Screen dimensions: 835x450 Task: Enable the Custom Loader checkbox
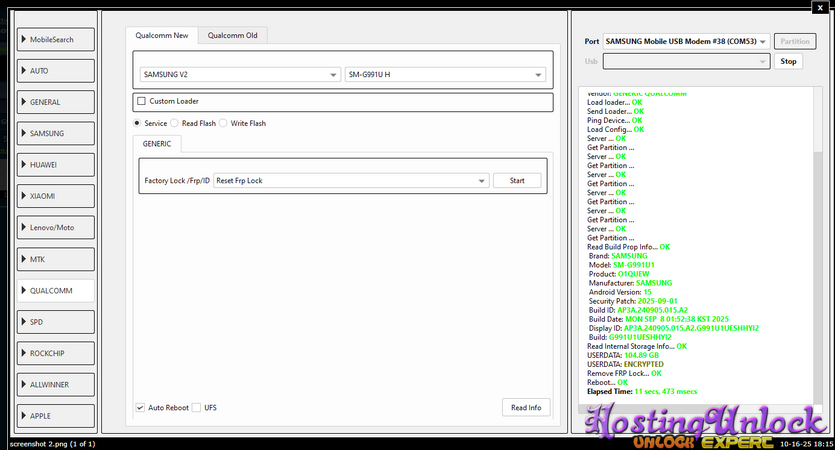click(142, 101)
